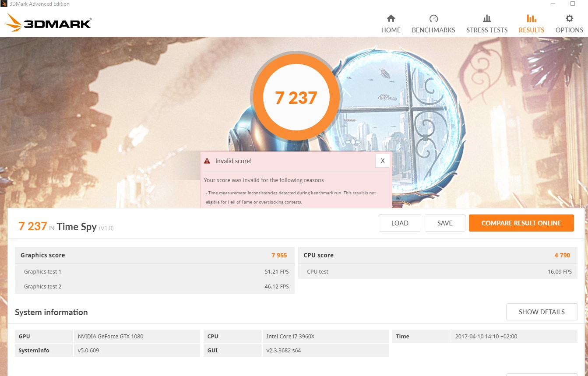588x376 pixels.
Task: Open the OPTIONS tab label
Action: pyautogui.click(x=569, y=30)
